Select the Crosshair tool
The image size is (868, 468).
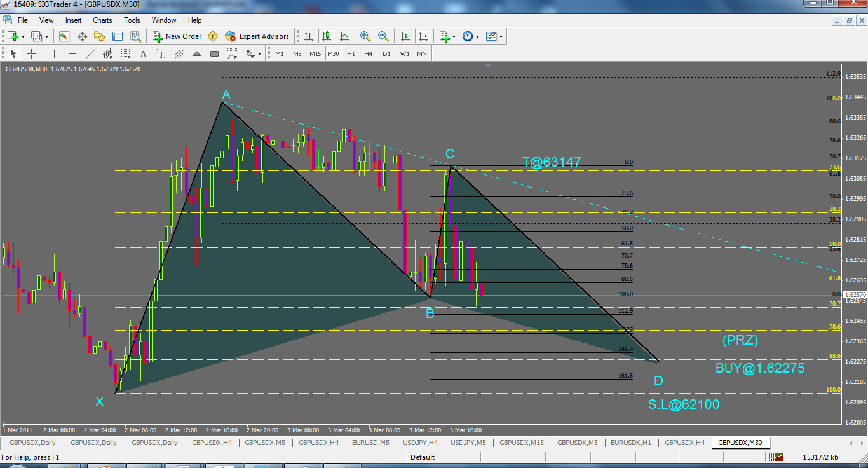[x=31, y=53]
